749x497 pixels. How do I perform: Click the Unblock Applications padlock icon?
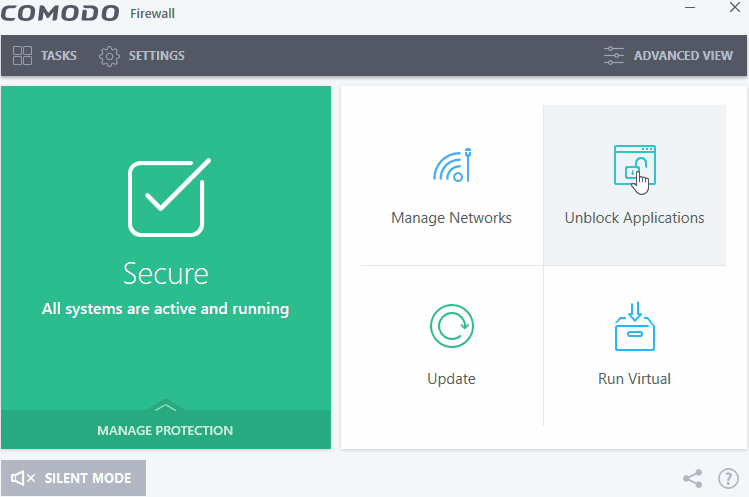(x=633, y=166)
